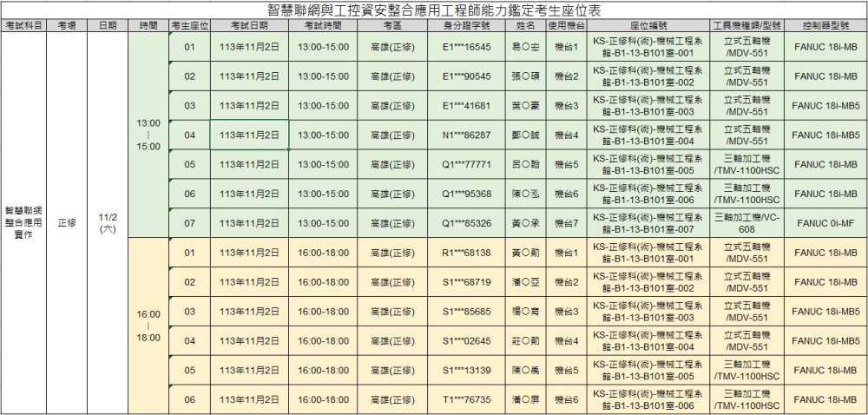Viewport: 868px width, 415px height.
Task: Click 高雄(正修) in row Q1***85326
Action: click(x=392, y=223)
